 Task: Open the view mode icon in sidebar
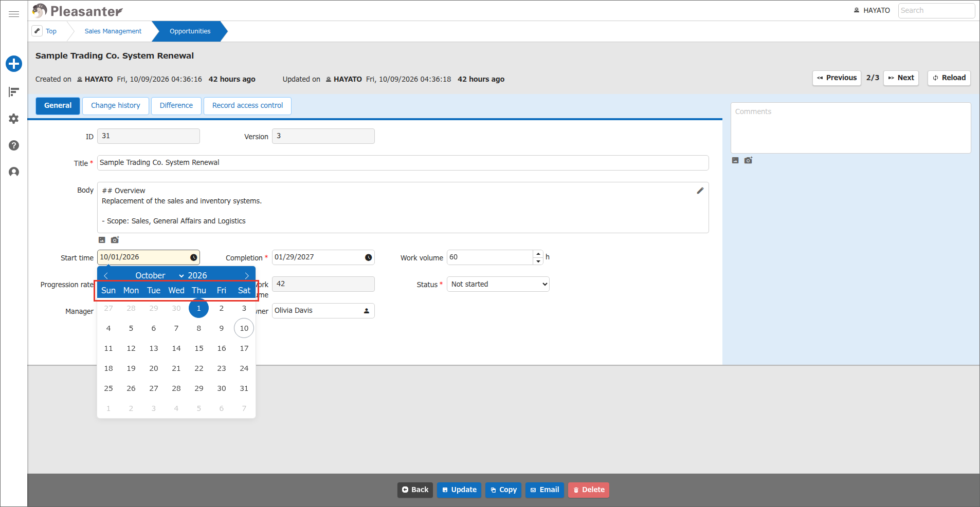tap(14, 92)
